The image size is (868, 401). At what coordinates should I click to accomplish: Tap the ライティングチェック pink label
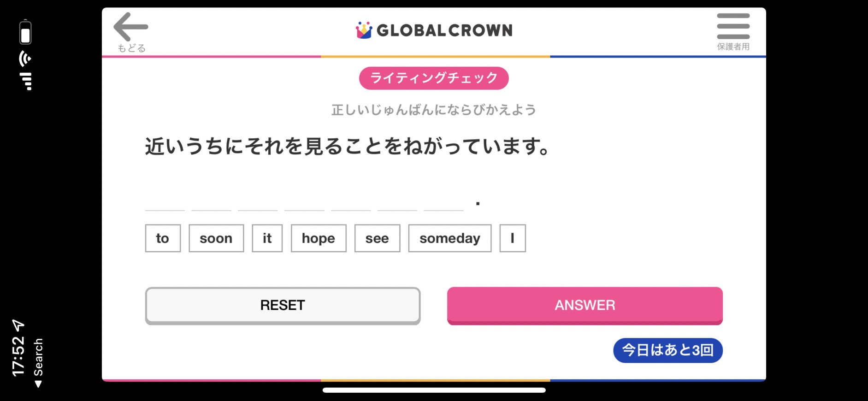tap(434, 78)
